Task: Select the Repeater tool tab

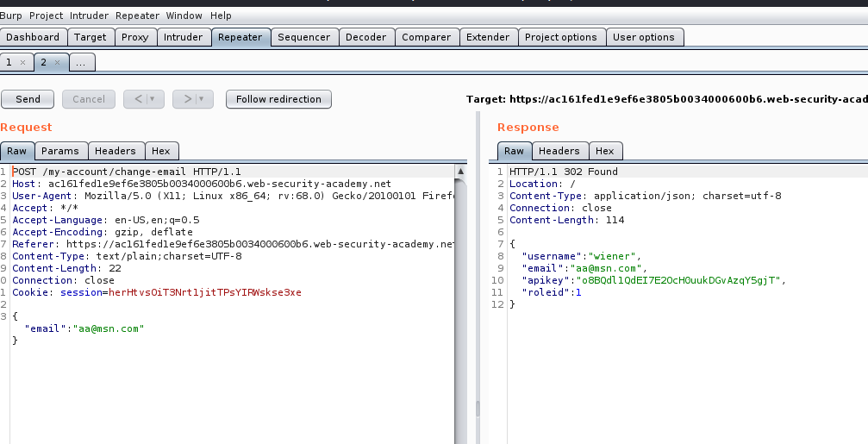Action: click(240, 37)
